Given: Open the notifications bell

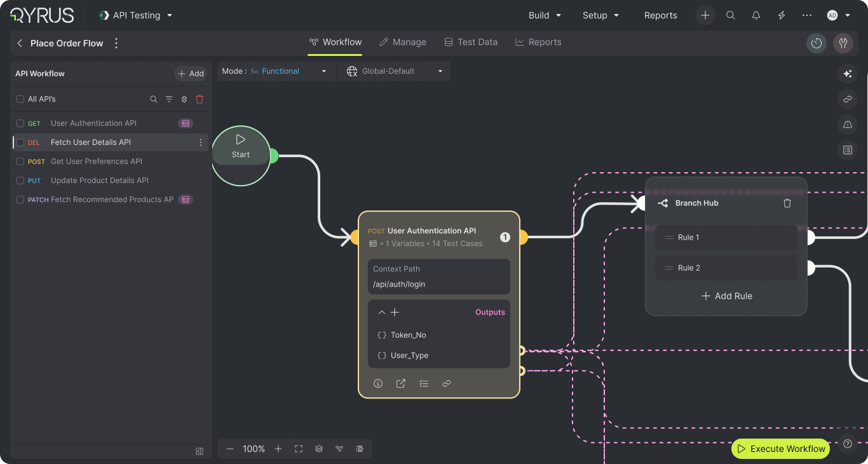Looking at the screenshot, I should pos(756,15).
